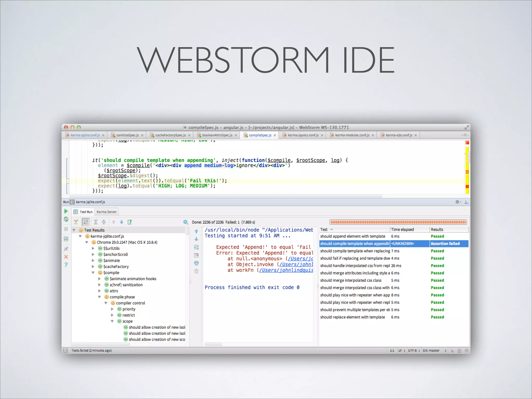Close the compileSpec.js tab
The height and width of the screenshot is (399, 532).
click(275, 135)
